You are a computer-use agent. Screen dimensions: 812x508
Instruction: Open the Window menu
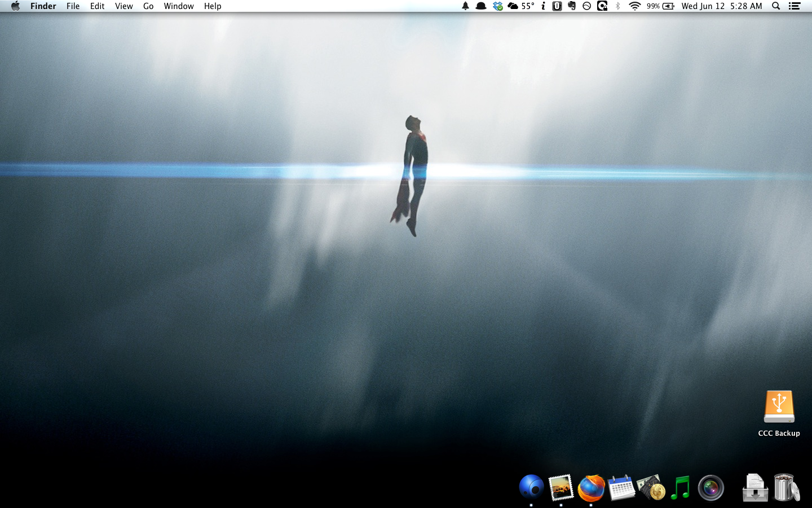click(179, 6)
